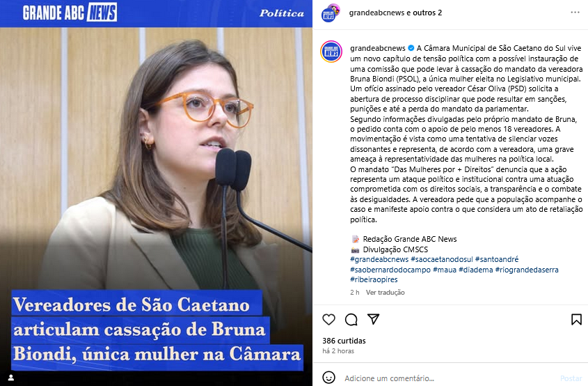Viewport: 588px width, 386px height.
Task: Focus the 'Adicione um comentário' field
Action: (389, 378)
